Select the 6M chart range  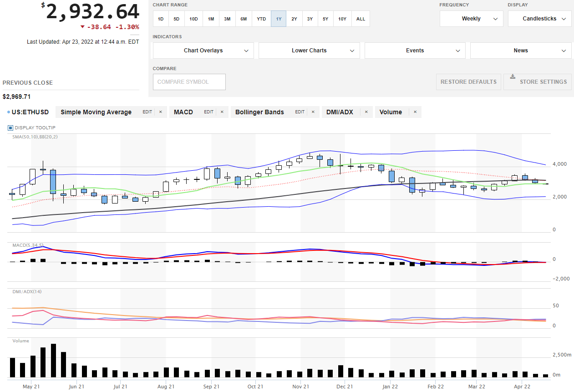point(244,19)
